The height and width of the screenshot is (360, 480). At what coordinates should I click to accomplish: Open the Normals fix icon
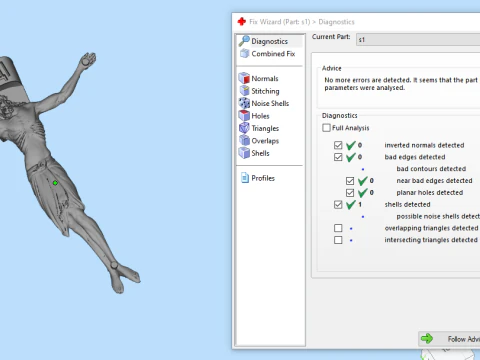(244, 78)
